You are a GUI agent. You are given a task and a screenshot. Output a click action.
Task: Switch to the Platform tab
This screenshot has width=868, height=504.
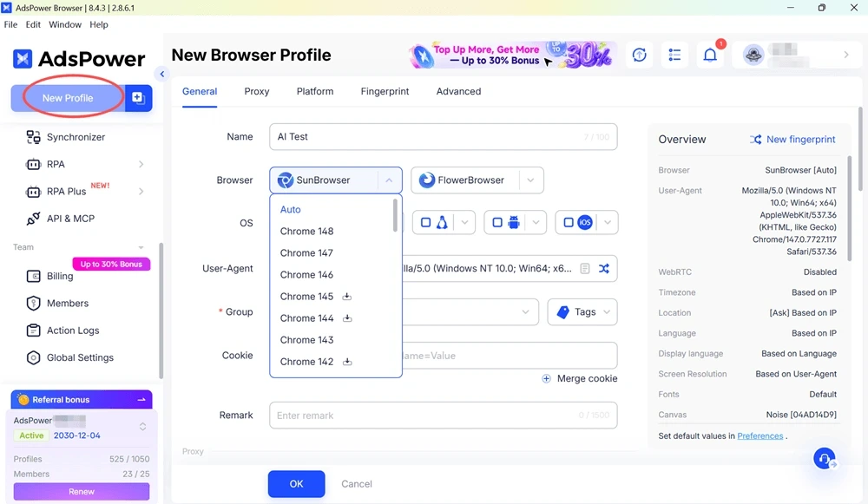tap(315, 91)
